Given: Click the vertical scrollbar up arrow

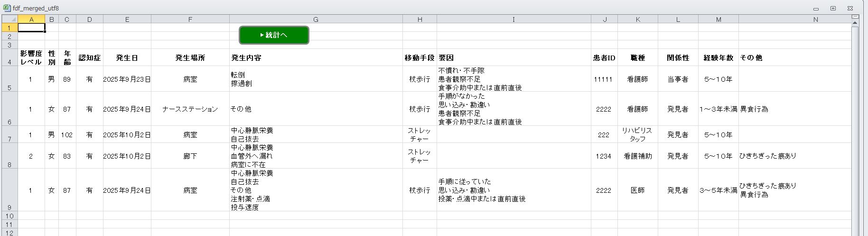Looking at the screenshot, I should 855,23.
